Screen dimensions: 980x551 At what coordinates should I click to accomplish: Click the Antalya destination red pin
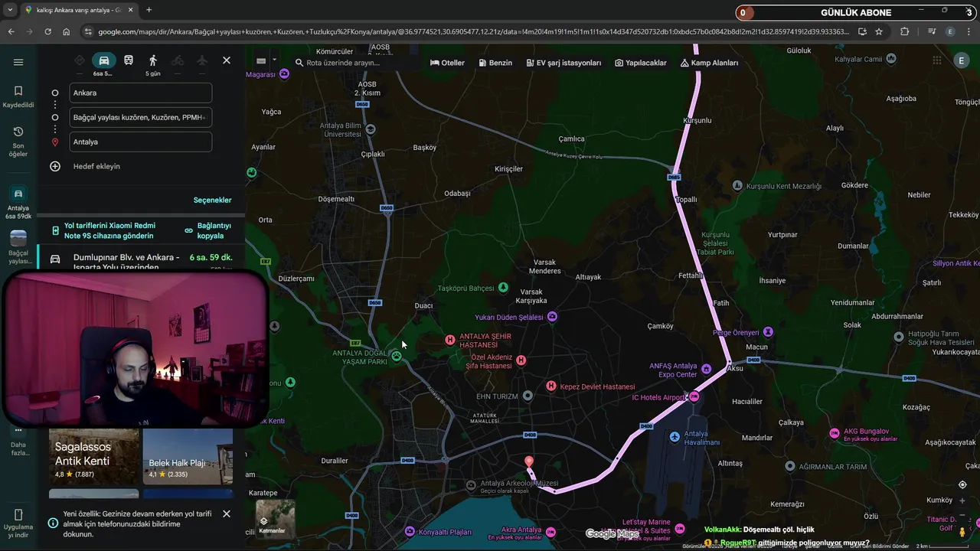[528, 461]
